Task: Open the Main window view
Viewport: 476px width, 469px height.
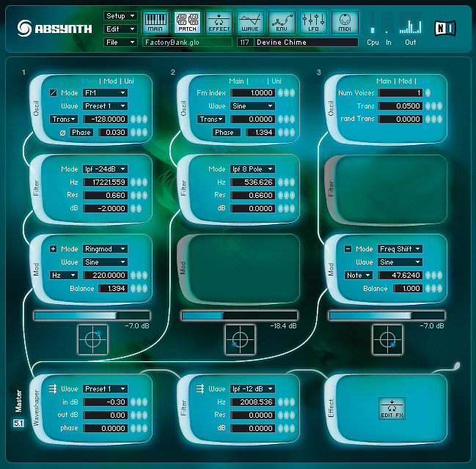Action: 156,22
